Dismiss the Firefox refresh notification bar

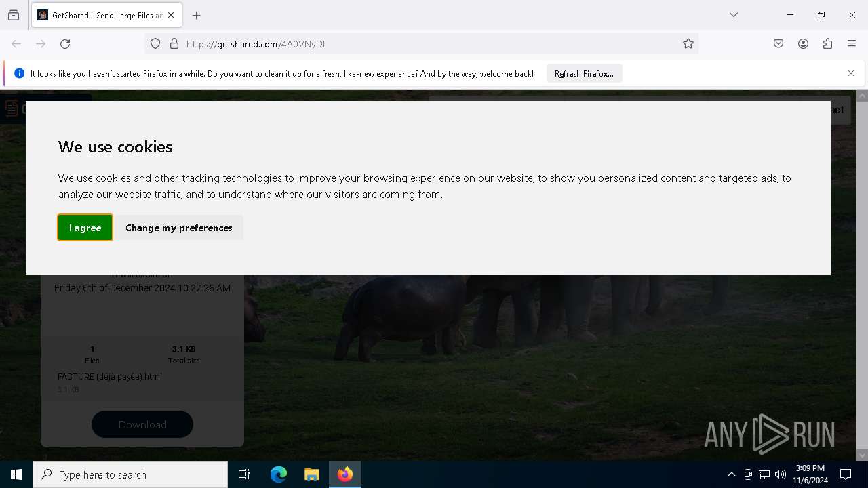coord(851,73)
